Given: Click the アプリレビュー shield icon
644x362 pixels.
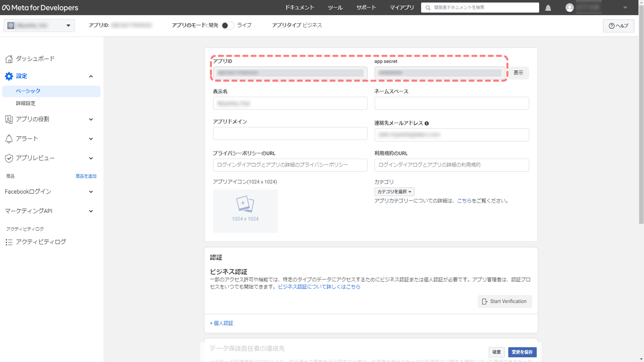Looking at the screenshot, I should pos(9,158).
